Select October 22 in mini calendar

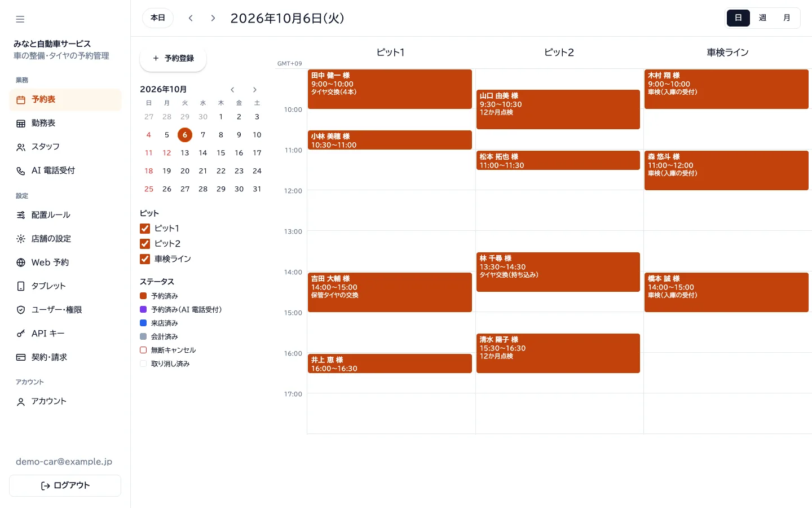[221, 171]
